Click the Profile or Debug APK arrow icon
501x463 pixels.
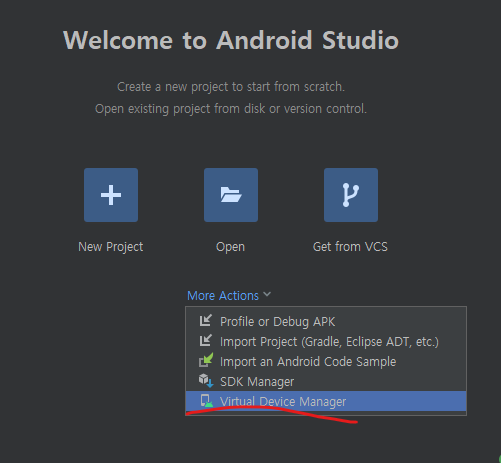206,321
